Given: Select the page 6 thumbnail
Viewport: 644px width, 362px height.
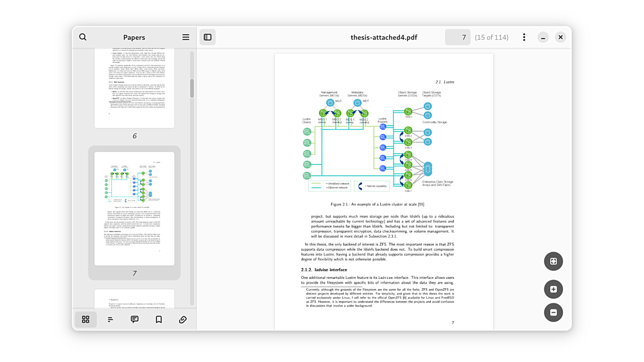Looking at the screenshot, I should click(x=134, y=88).
